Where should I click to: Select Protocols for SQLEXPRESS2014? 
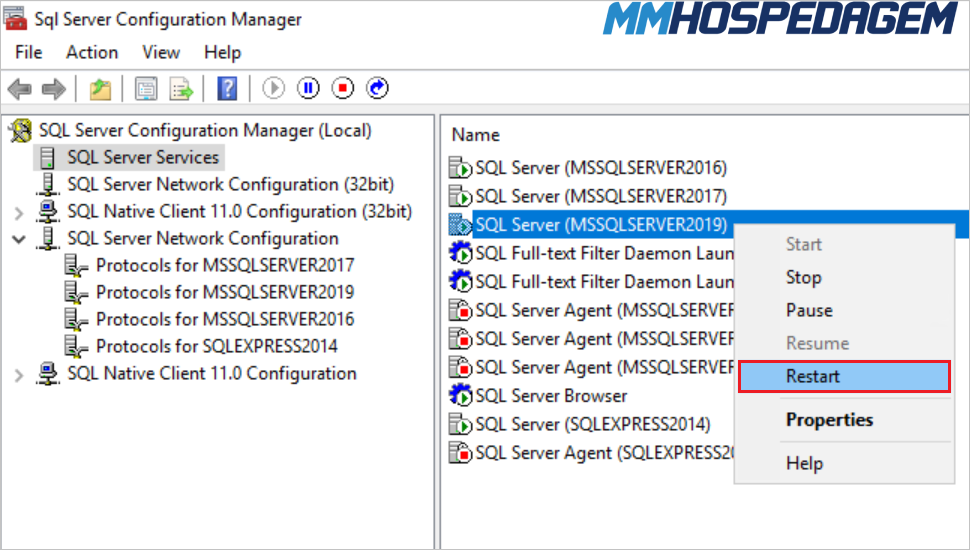[217, 346]
